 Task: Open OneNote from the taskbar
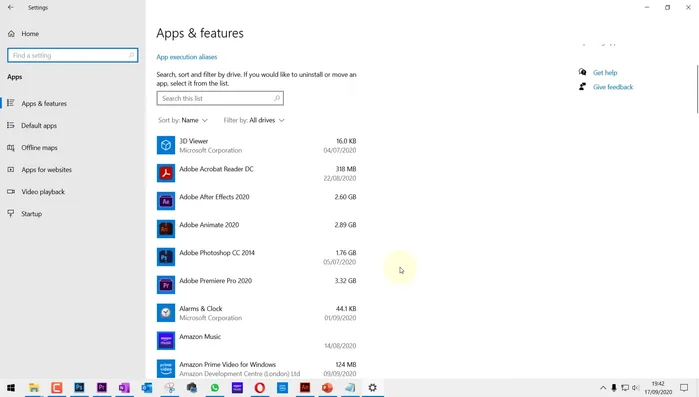click(x=124, y=388)
